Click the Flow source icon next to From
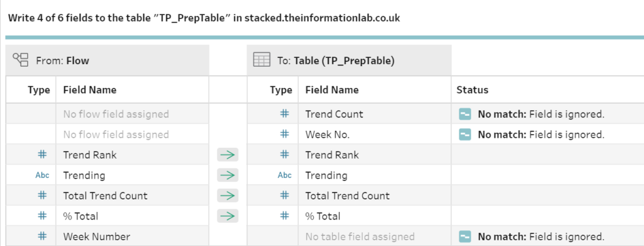This screenshot has width=644, height=246. [x=21, y=60]
